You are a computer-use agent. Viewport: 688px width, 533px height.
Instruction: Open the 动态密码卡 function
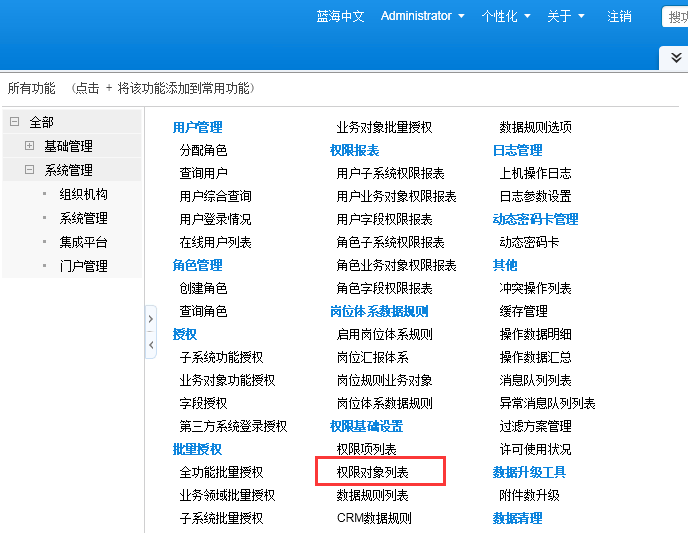[529, 242]
